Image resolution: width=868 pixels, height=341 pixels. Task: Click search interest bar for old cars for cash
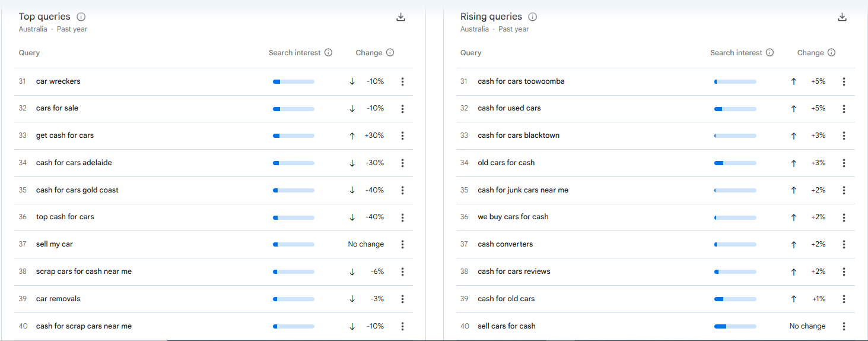click(735, 163)
